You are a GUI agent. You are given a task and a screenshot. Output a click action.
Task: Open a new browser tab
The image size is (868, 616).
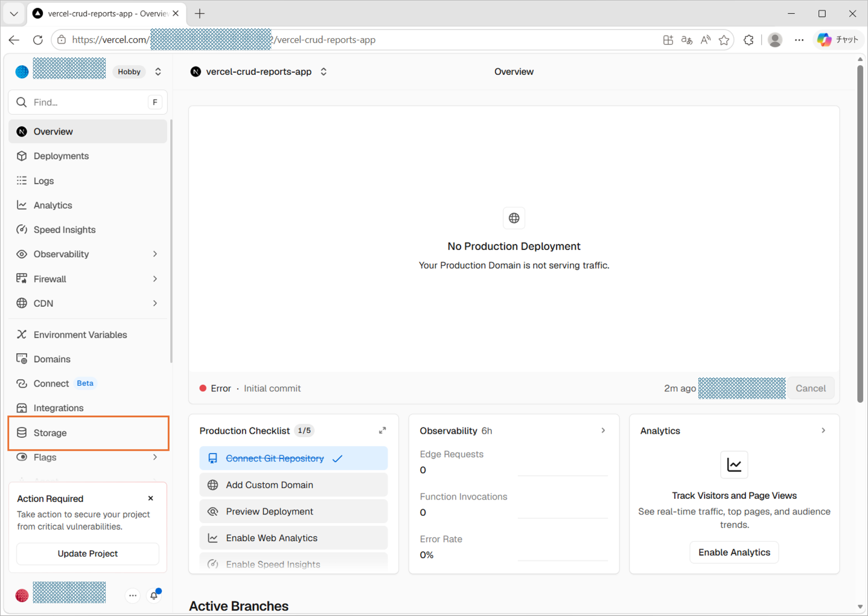[x=200, y=13]
